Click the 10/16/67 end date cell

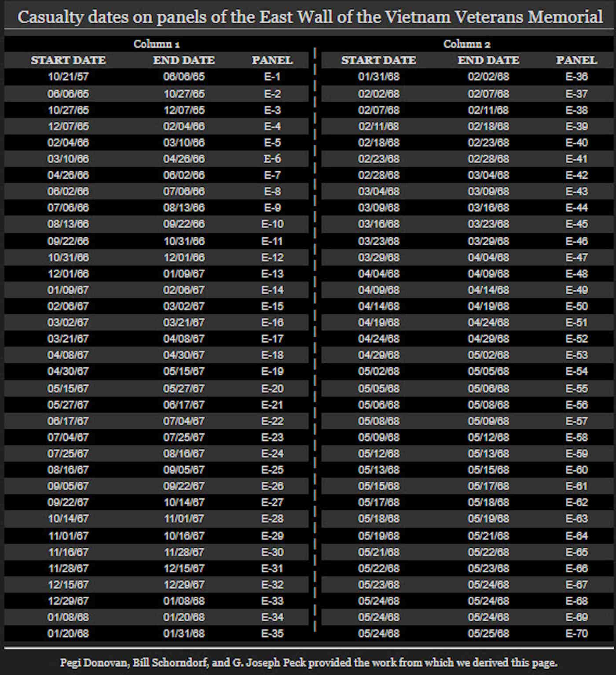(x=184, y=536)
